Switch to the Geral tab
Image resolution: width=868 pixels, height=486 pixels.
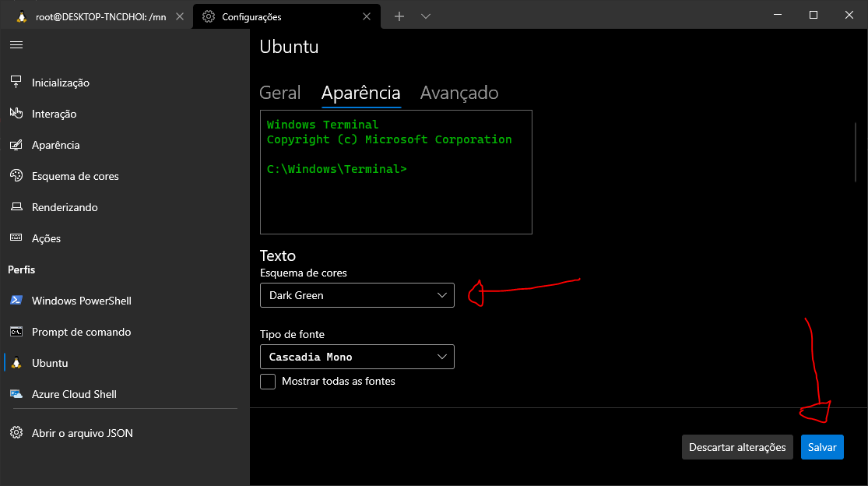pyautogui.click(x=280, y=93)
